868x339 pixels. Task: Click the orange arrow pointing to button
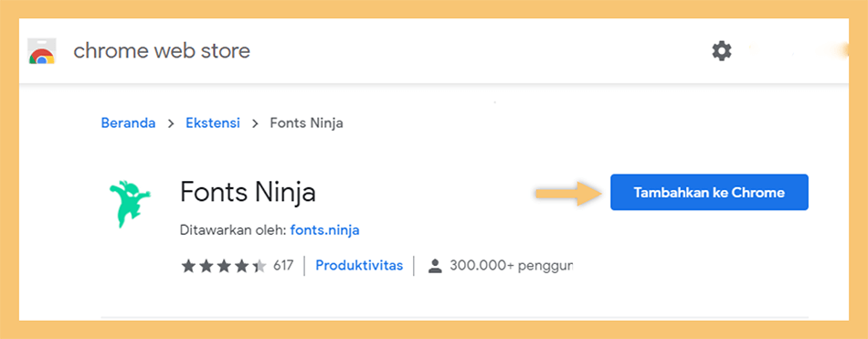(568, 194)
